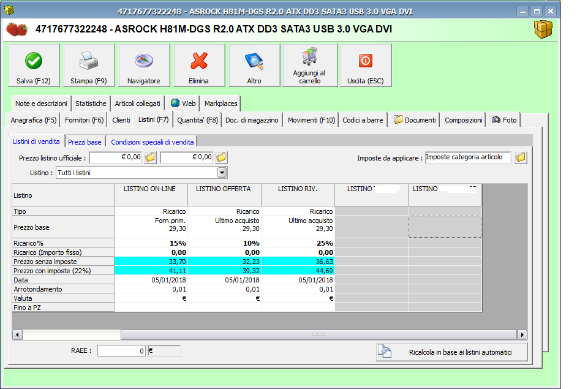This screenshot has width=588, height=389.
Task: Click price with tax 44,69 cell
Action: [298, 271]
